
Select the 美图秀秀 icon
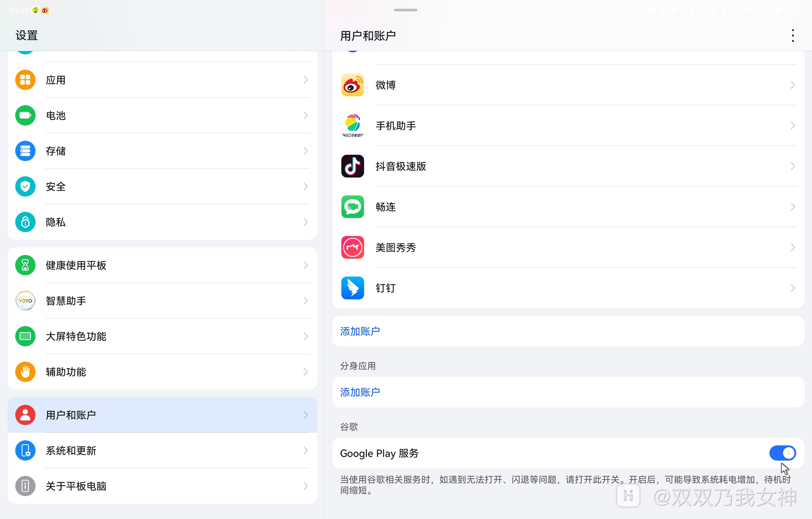click(352, 247)
